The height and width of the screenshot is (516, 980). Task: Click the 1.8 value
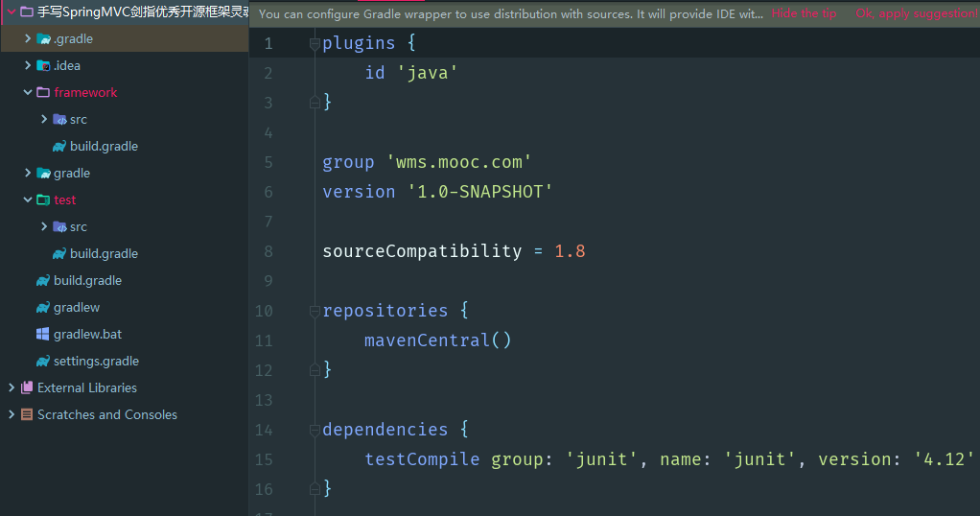(570, 251)
